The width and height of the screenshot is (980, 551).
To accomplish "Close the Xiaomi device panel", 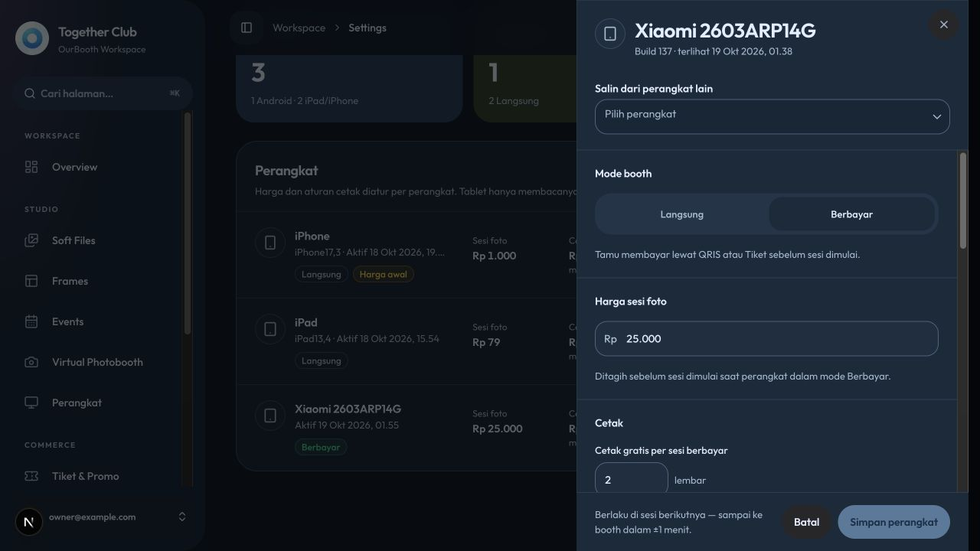I will (944, 24).
